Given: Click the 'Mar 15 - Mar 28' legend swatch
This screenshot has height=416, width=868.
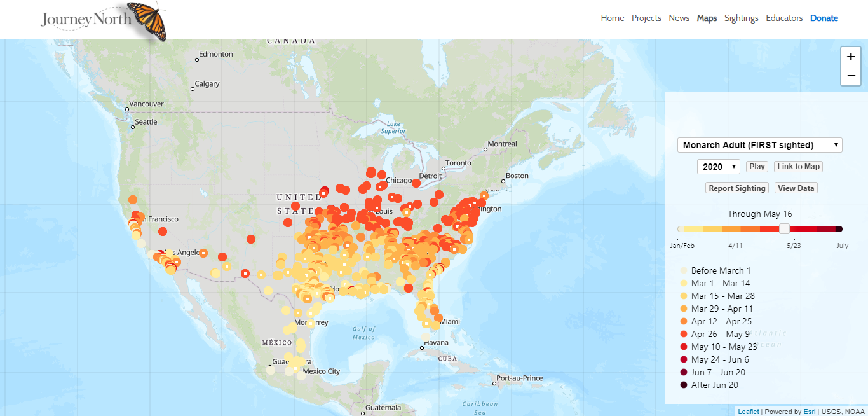Looking at the screenshot, I should pos(683,296).
